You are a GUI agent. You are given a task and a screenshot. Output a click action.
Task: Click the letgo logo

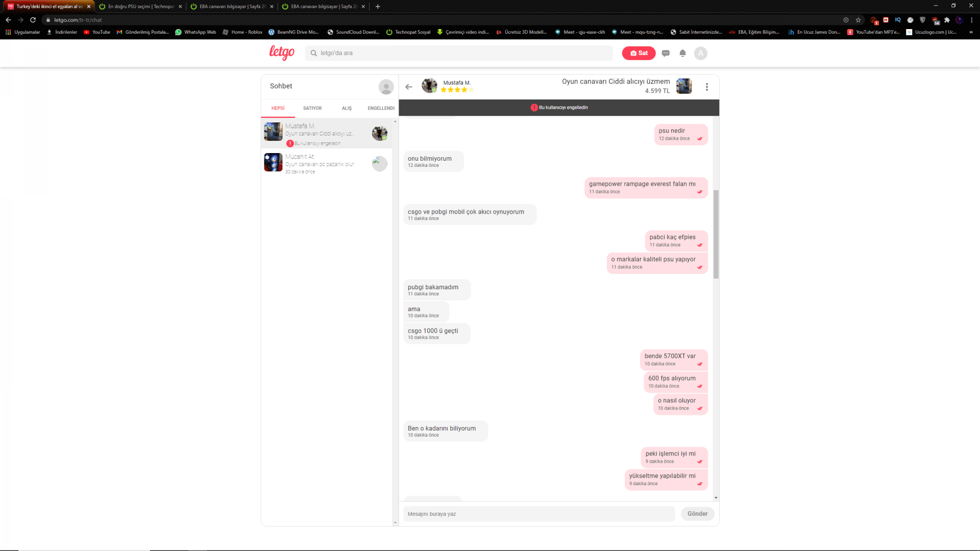tap(282, 53)
